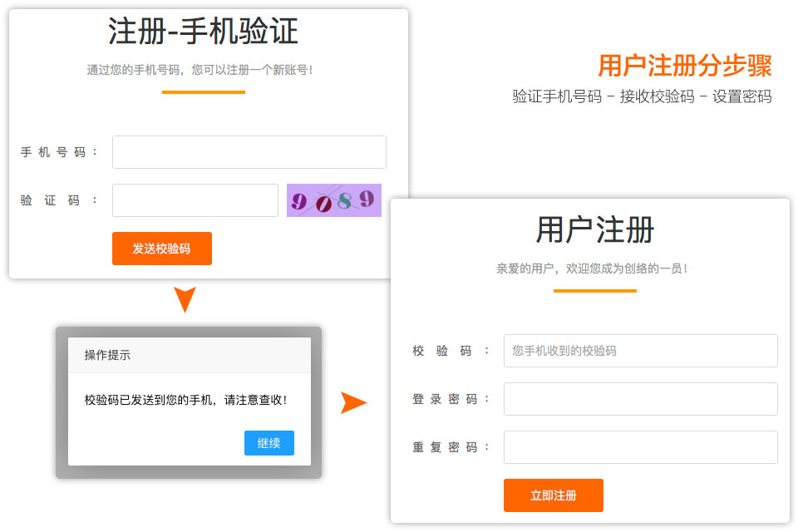Screen dimensions: 798x532
Task: Click the 注册-手机验证 heading
Action: [x=203, y=32]
